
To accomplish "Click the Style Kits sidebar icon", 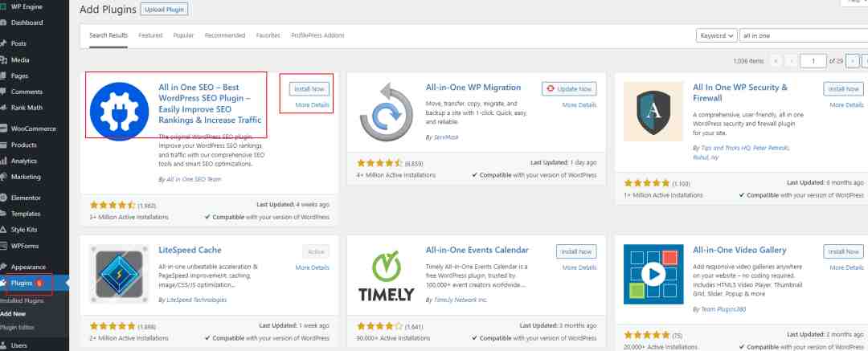I will click(4, 230).
